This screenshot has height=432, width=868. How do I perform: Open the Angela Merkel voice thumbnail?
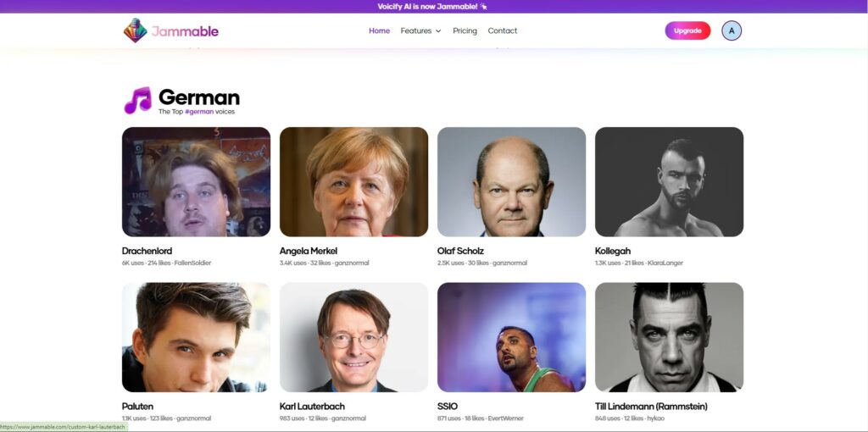(x=353, y=182)
